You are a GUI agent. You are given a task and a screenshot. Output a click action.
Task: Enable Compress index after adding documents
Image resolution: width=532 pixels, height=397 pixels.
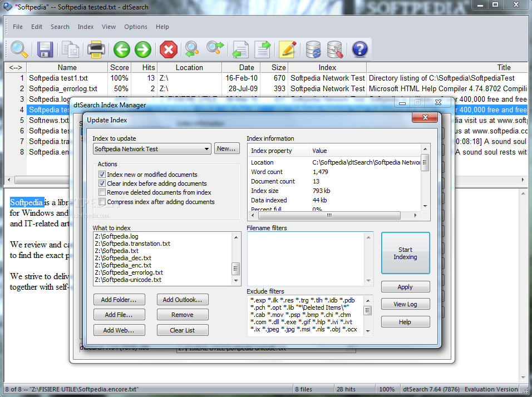coord(102,202)
